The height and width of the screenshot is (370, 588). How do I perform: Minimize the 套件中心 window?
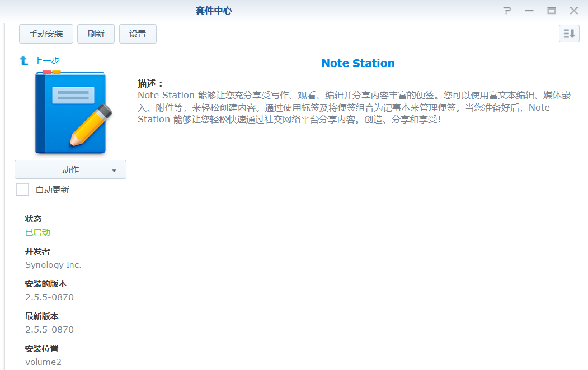529,11
